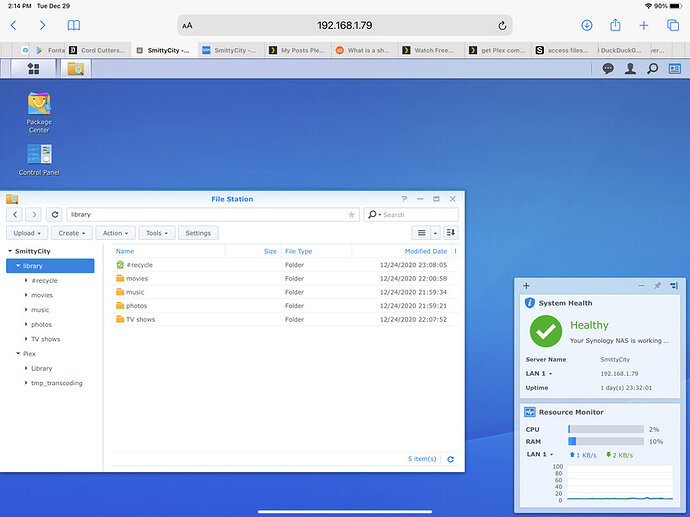The height and width of the screenshot is (517, 690).
Task: Expand the movies folder in sidebar tree
Action: pyautogui.click(x=26, y=295)
